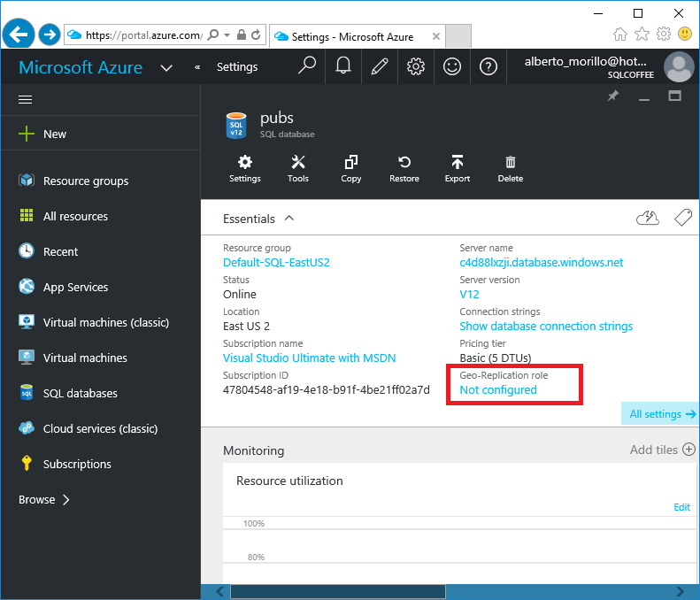The height and width of the screenshot is (600, 700).
Task: Go forward with the browser forward arrow
Action: tap(49, 35)
